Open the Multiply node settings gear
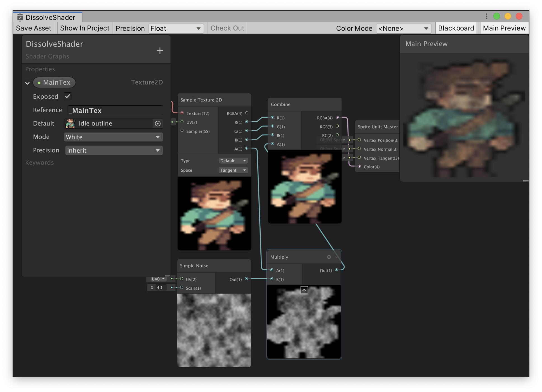Viewport: 542px width, 392px height. (x=329, y=257)
